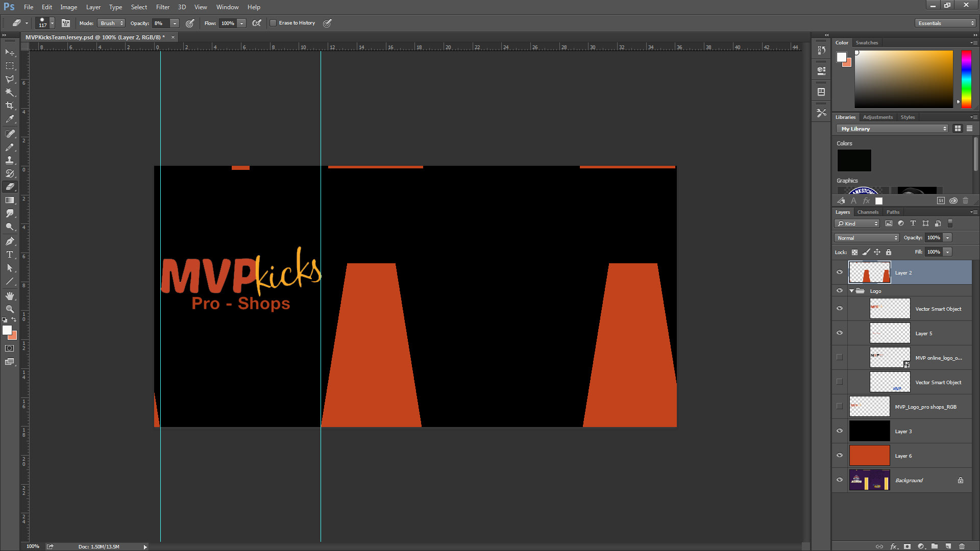Select the Move tool
980x551 pixels.
tap(10, 53)
